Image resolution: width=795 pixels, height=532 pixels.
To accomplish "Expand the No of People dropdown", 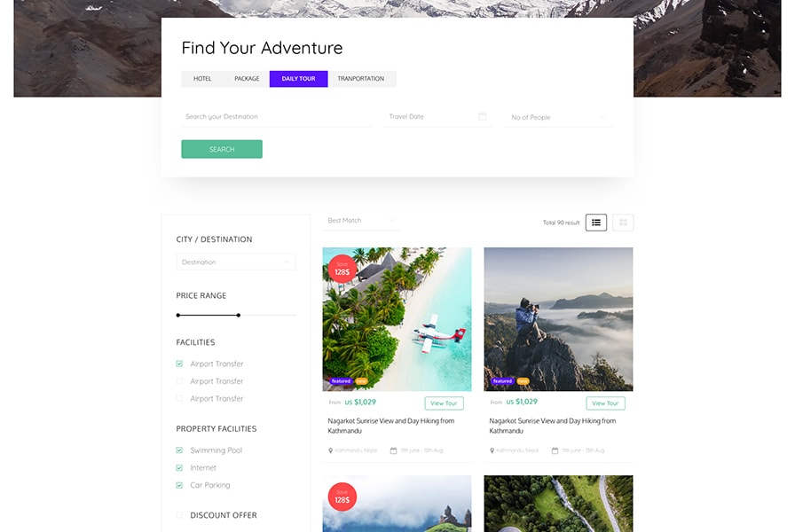I will point(559,117).
